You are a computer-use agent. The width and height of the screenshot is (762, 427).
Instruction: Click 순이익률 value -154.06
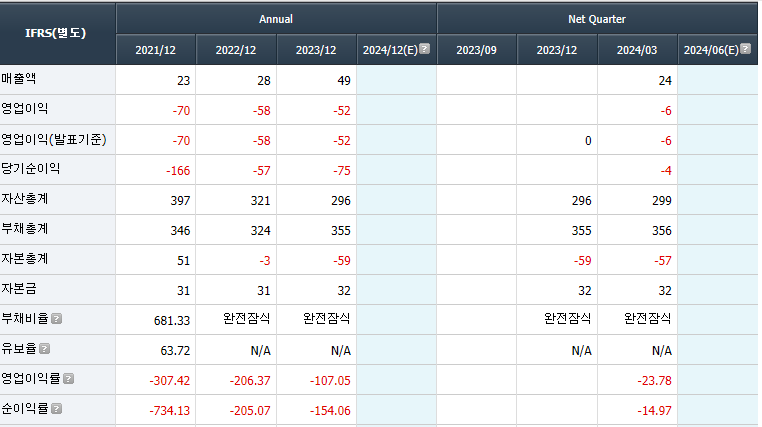(330, 411)
